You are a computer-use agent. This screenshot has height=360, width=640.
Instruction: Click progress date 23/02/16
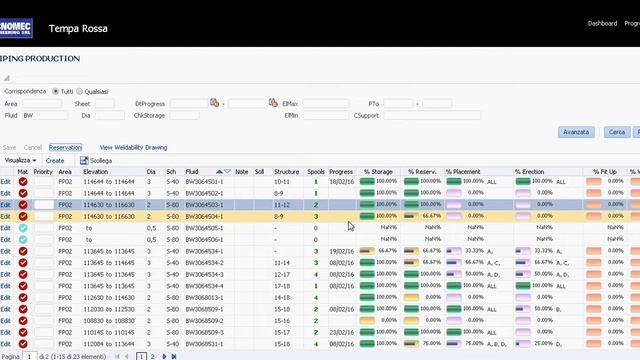click(x=342, y=333)
